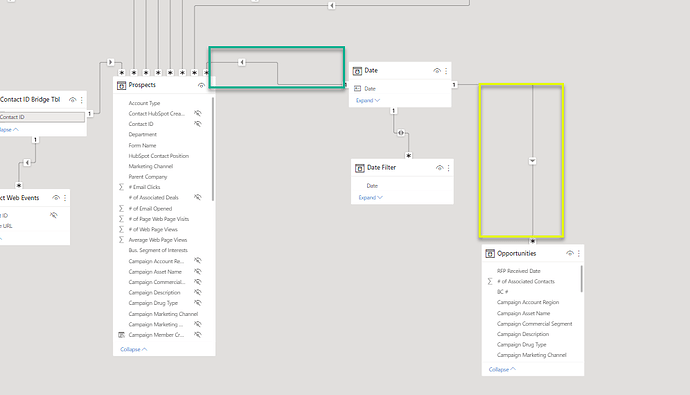Click the Prospects table vertical scrollbar
690x395 pixels.
(213, 149)
